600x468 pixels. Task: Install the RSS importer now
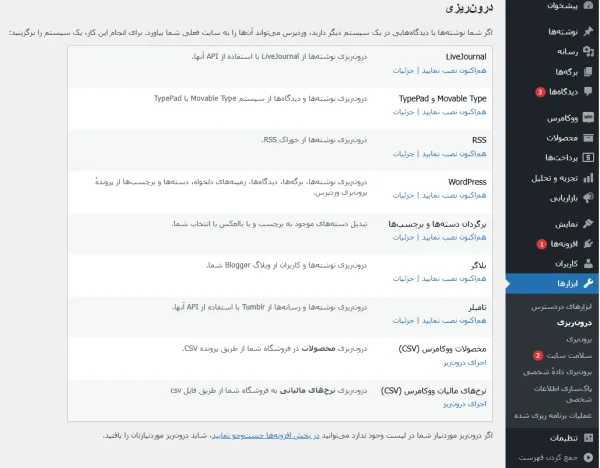tap(454, 153)
